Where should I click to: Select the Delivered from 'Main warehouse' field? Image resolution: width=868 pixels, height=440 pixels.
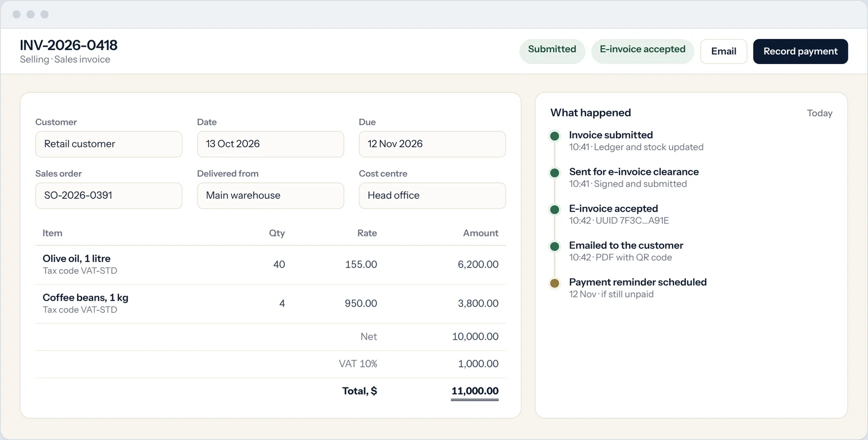(270, 196)
